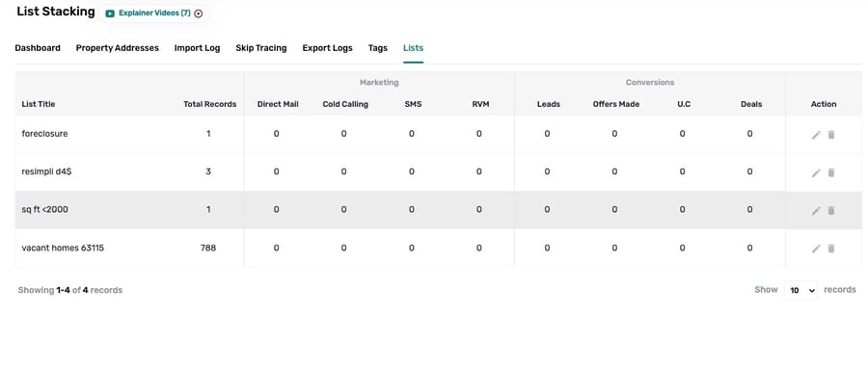Click the Explainer Videos play icon
This screenshot has width=868, height=367.
(110, 13)
